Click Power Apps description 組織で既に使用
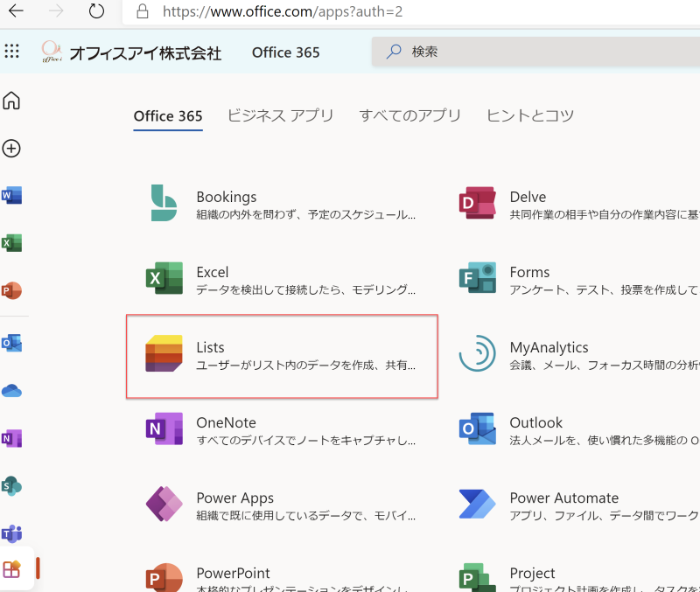Screen dimensions: 700x592 click(305, 516)
